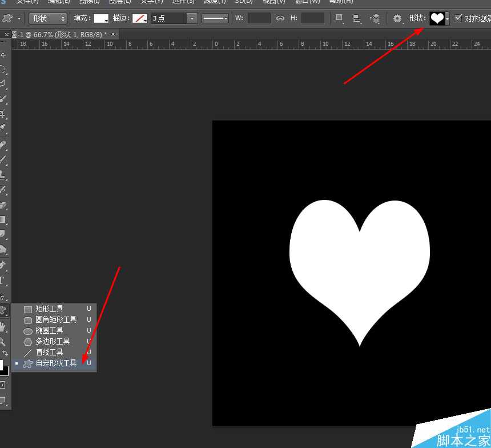
Task: Open the 形状 tool mode dropdown
Action: [x=48, y=18]
